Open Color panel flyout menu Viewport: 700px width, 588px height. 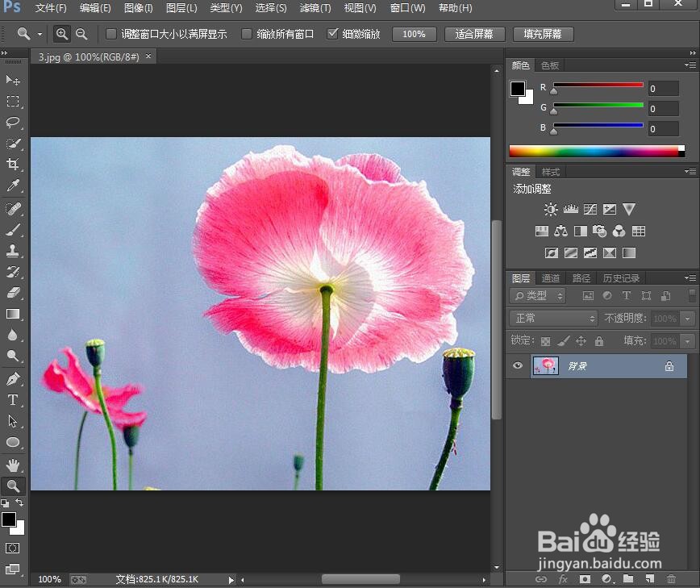690,65
